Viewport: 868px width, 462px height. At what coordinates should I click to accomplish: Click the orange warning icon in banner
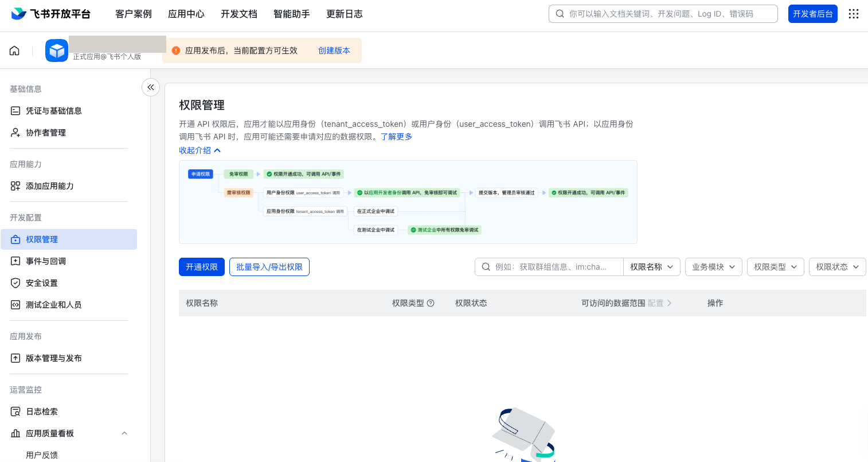point(176,51)
